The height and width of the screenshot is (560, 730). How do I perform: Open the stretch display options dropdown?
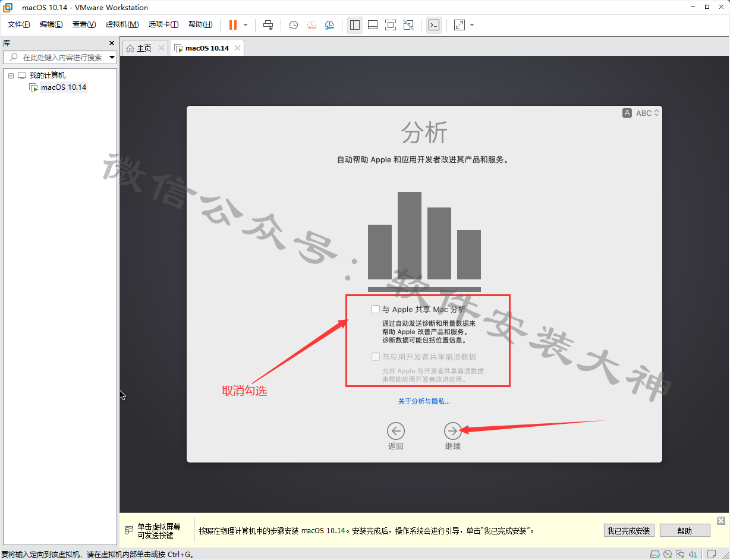click(x=472, y=25)
